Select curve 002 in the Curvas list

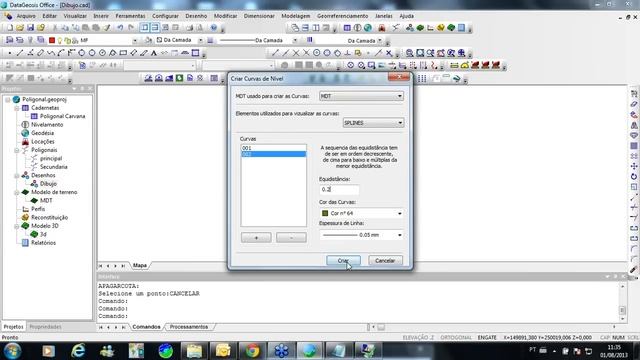[273, 154]
